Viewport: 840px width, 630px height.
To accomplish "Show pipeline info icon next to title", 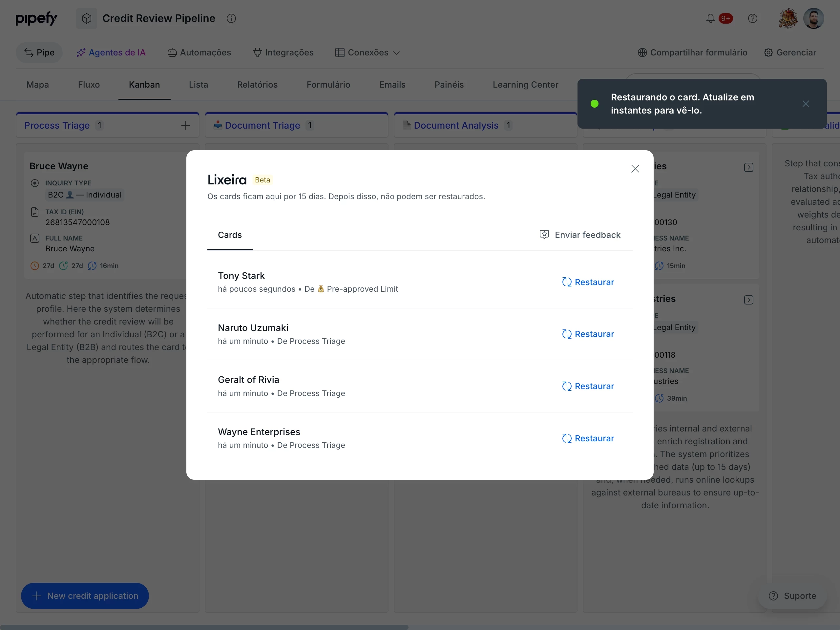I will [231, 18].
